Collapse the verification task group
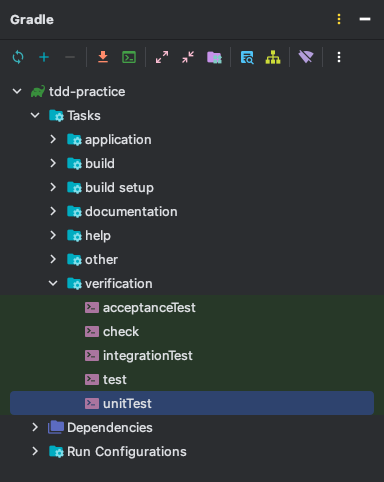This screenshot has width=384, height=482. tap(53, 283)
